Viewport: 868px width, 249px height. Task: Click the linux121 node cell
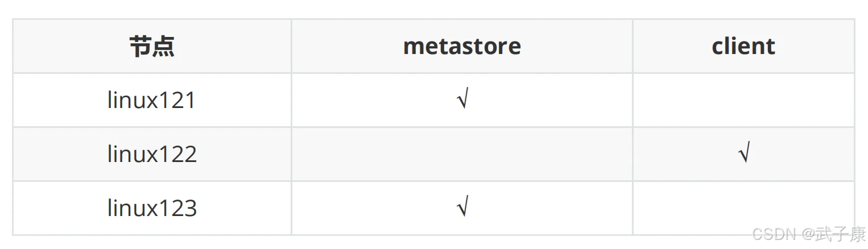(x=152, y=100)
